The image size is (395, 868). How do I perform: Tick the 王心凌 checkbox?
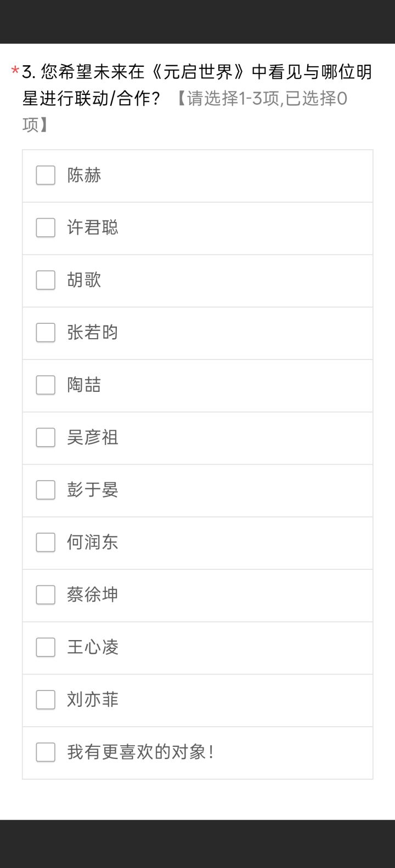point(46,648)
